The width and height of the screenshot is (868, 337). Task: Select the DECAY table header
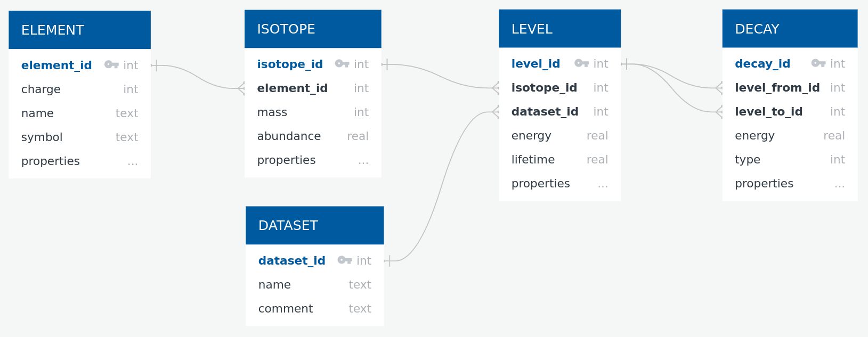click(x=790, y=29)
